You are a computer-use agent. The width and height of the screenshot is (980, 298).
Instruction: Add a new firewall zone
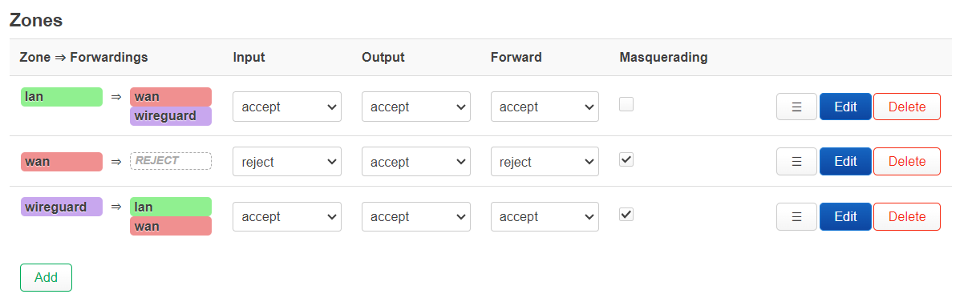46,277
